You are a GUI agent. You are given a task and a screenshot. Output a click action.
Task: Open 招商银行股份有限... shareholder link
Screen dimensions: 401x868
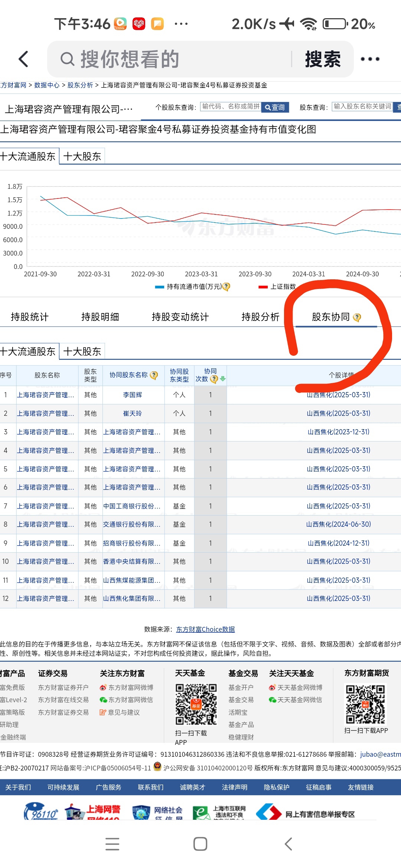click(132, 543)
